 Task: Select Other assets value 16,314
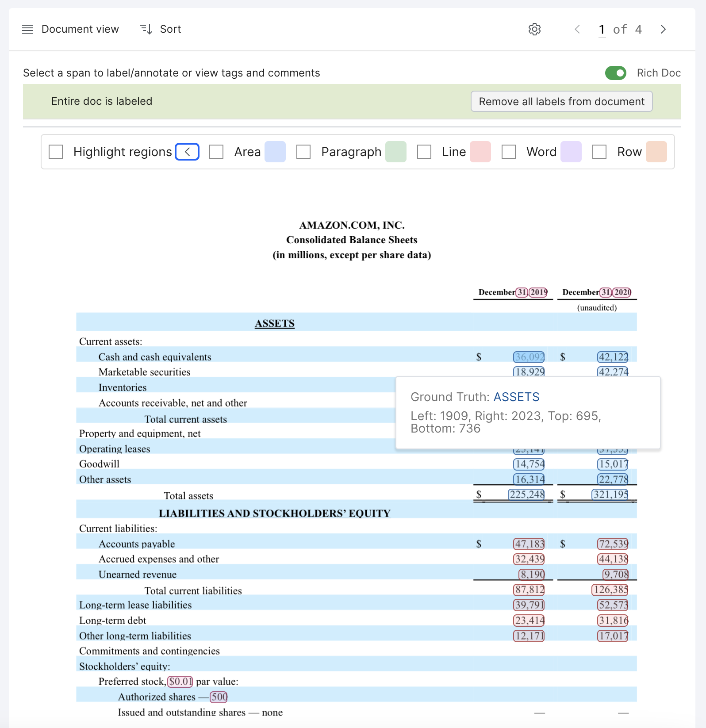tap(529, 479)
